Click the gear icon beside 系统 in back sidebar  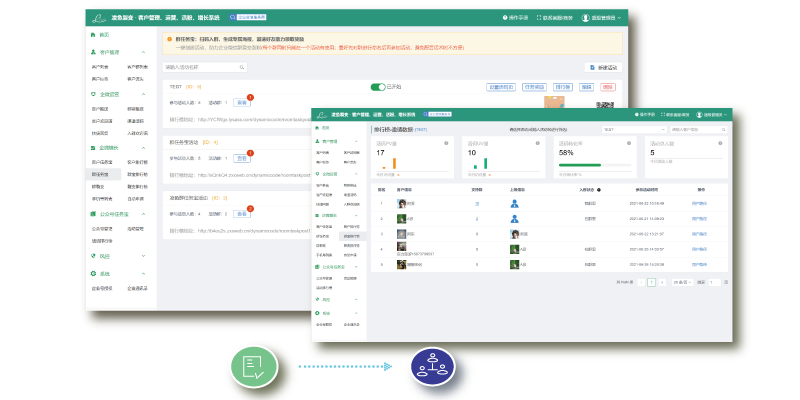92,275
